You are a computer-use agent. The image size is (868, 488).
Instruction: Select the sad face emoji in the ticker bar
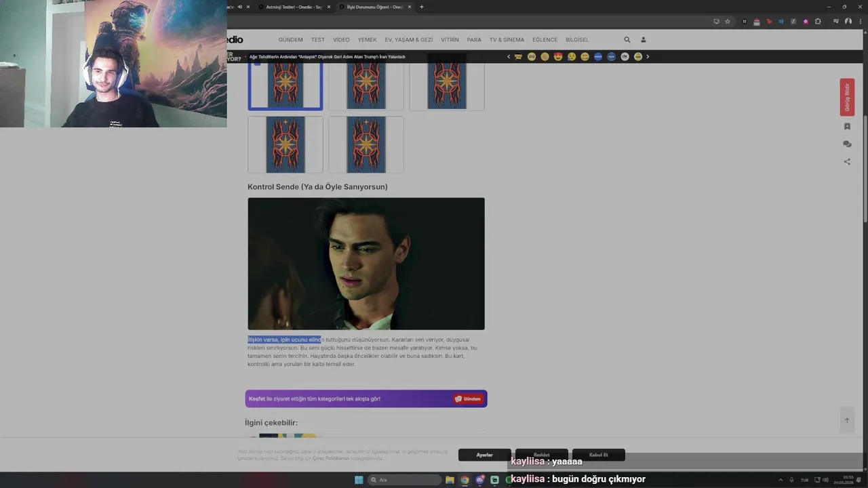pyautogui.click(x=572, y=57)
